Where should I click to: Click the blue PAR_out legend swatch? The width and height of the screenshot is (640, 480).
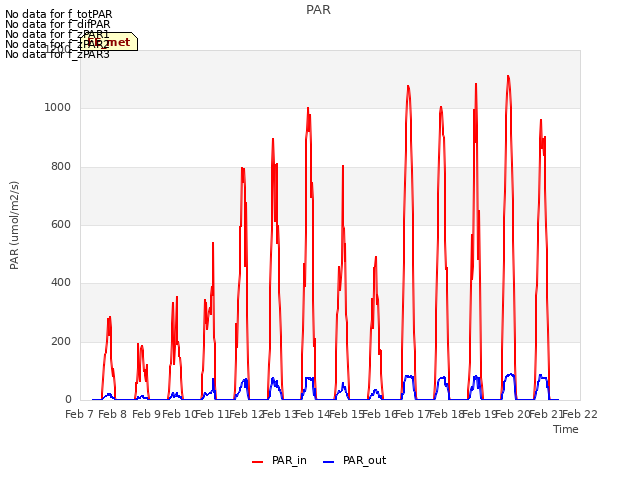pos(329,462)
